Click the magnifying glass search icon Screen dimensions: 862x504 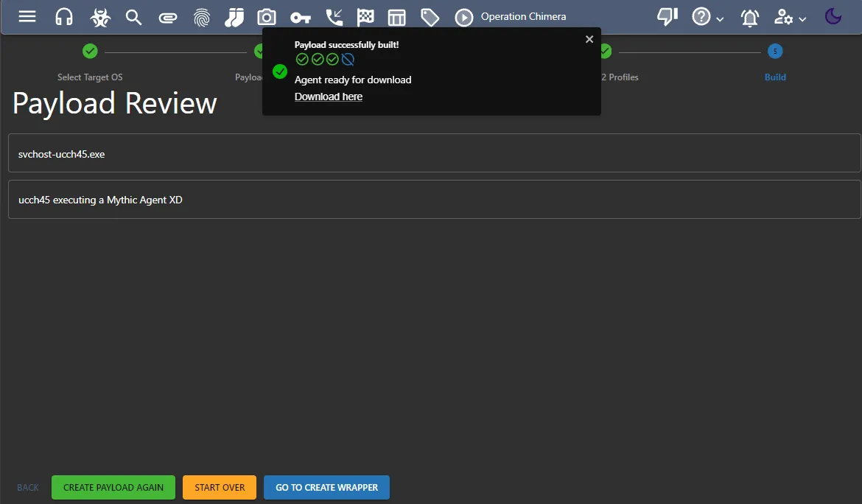coord(133,17)
